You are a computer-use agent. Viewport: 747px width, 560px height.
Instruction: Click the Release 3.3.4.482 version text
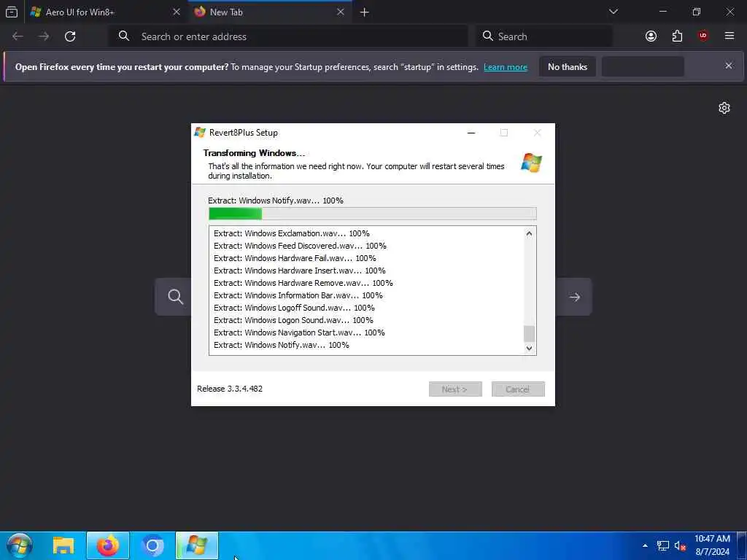[230, 389]
